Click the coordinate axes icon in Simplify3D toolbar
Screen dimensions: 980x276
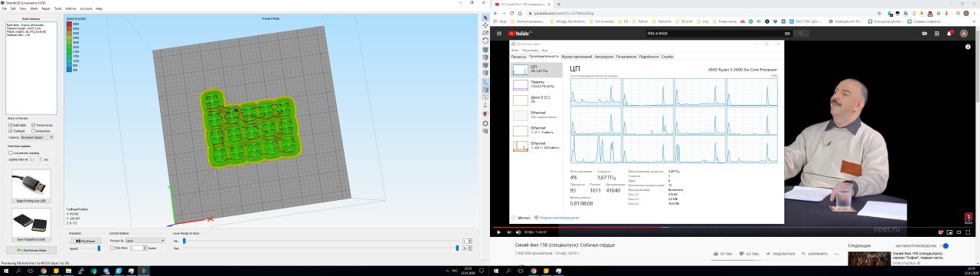[485, 82]
